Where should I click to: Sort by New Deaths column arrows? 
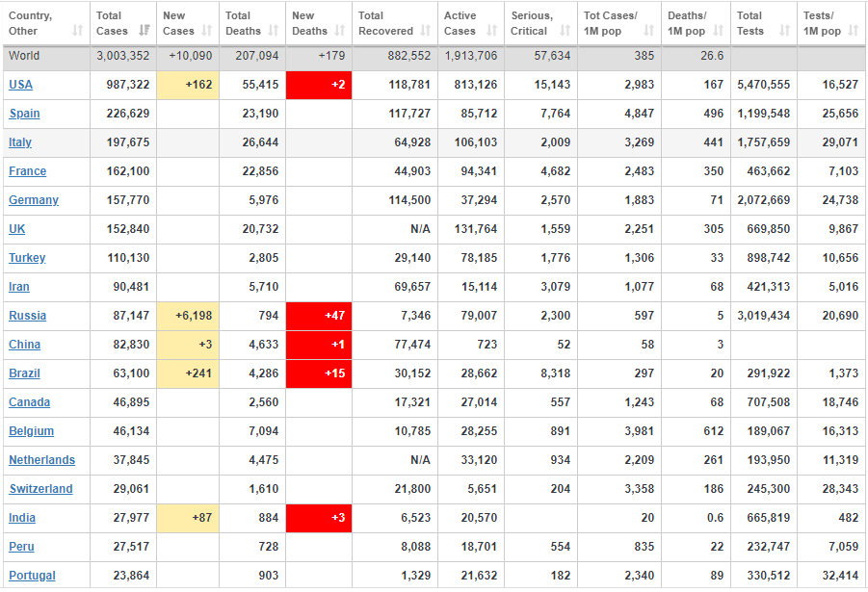tap(340, 31)
